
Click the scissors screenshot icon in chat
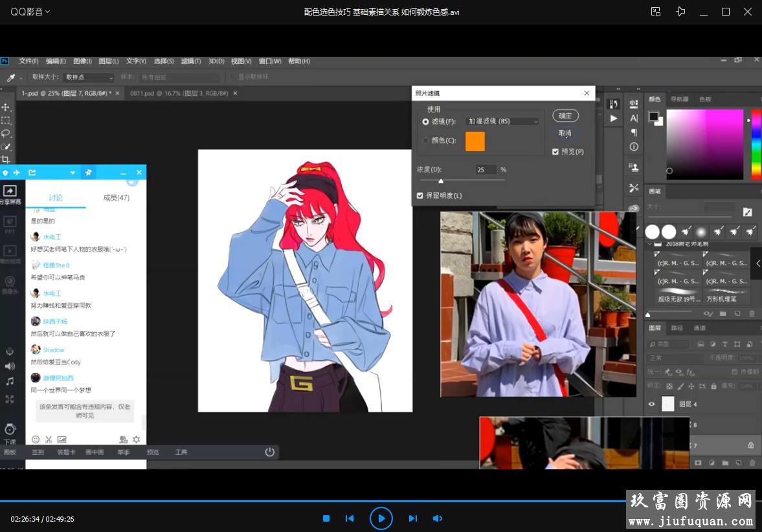[49, 439]
